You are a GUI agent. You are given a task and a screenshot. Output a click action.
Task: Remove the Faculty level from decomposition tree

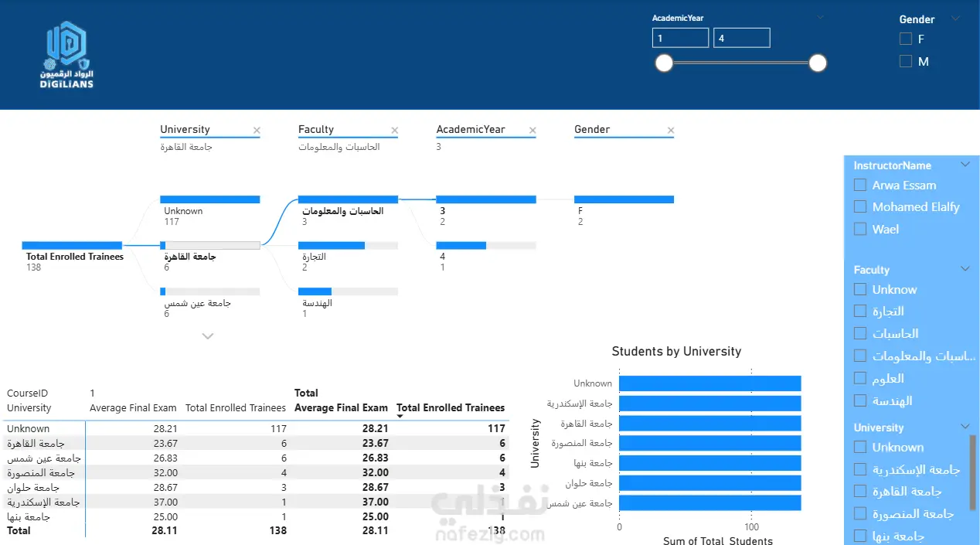(395, 131)
